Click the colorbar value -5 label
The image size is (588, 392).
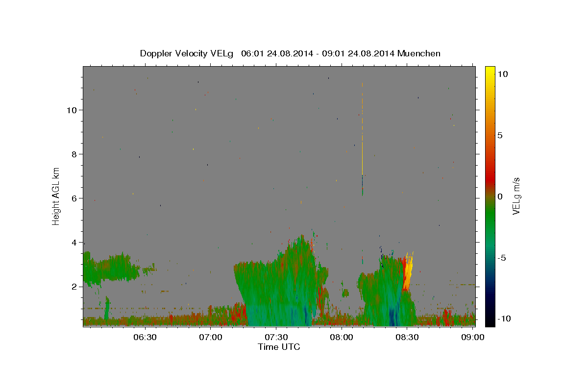coord(502,258)
